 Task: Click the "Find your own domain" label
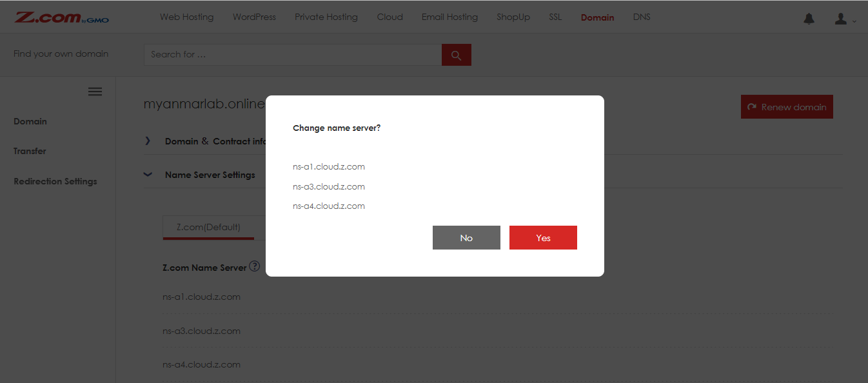(x=61, y=54)
